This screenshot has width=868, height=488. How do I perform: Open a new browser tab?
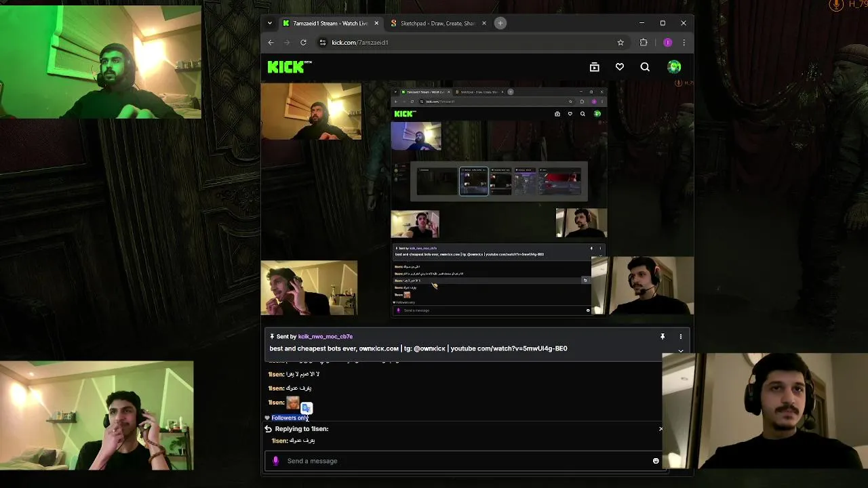(500, 23)
